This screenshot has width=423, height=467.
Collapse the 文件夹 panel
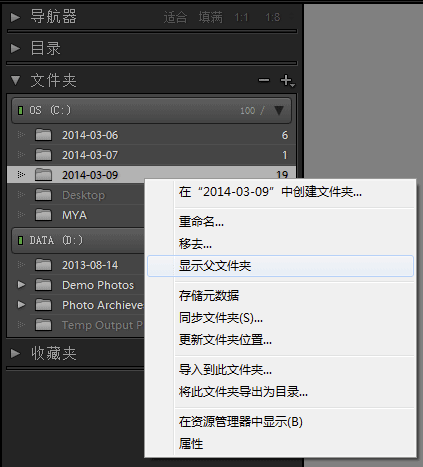[15, 80]
